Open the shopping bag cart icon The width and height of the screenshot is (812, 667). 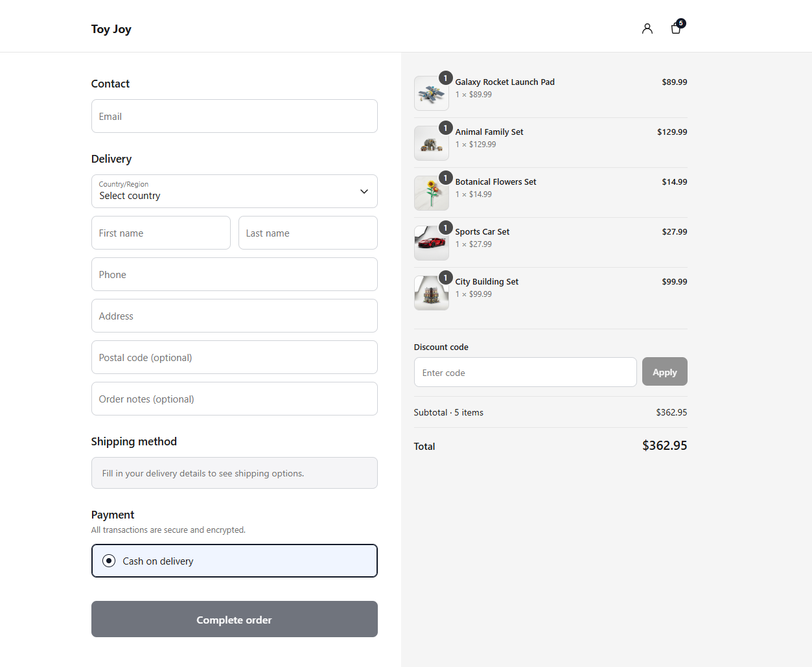point(676,29)
